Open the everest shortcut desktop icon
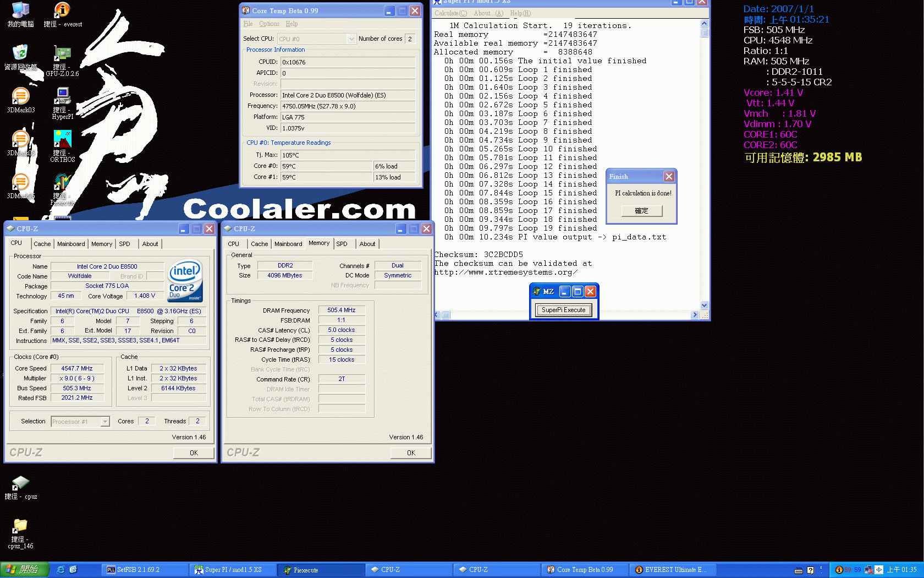Screen dimensions: 924x578 [63, 14]
